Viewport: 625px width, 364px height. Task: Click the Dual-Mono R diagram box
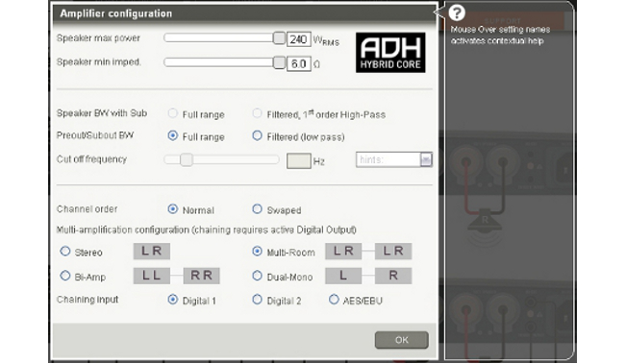coord(393,276)
